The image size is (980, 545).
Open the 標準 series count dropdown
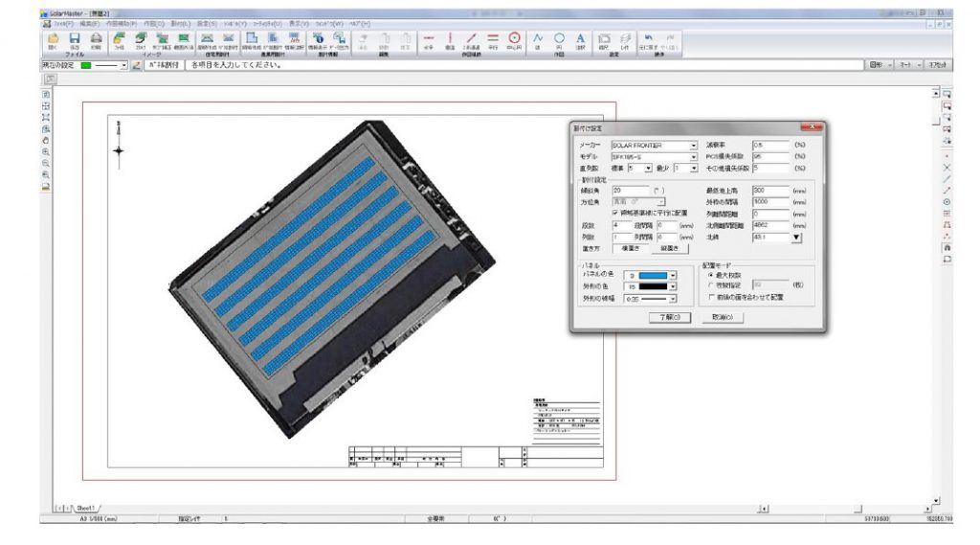648,169
